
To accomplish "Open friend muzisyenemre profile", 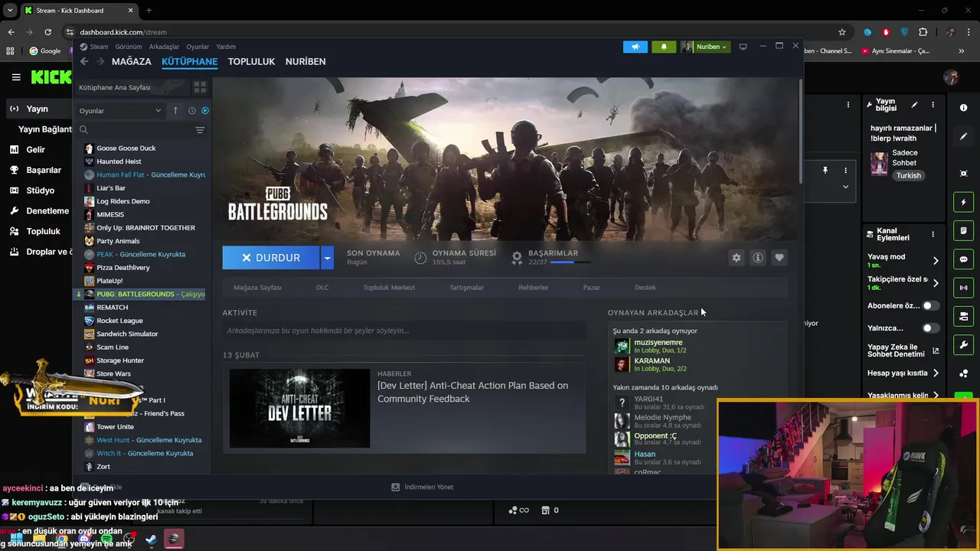I will pyautogui.click(x=658, y=342).
